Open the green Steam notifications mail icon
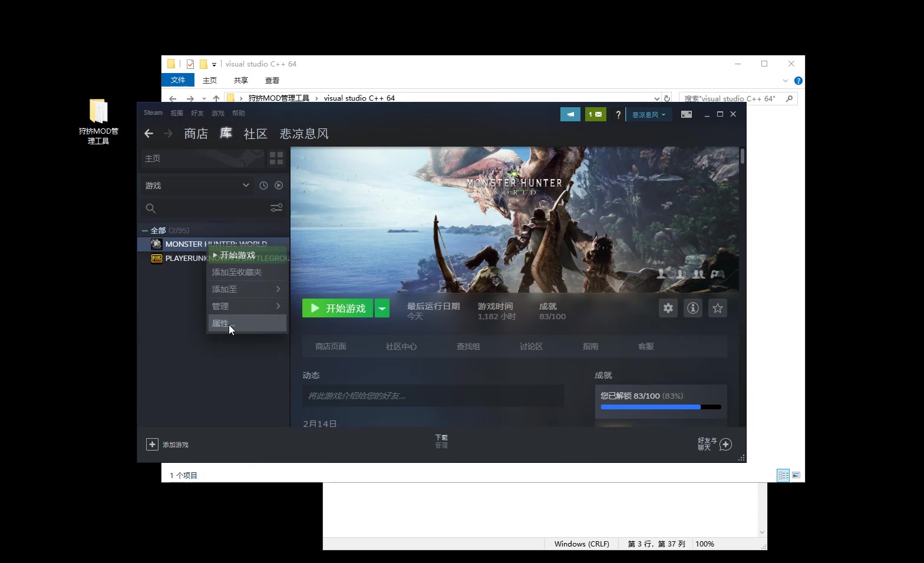Viewport: 924px width, 563px height. click(596, 114)
